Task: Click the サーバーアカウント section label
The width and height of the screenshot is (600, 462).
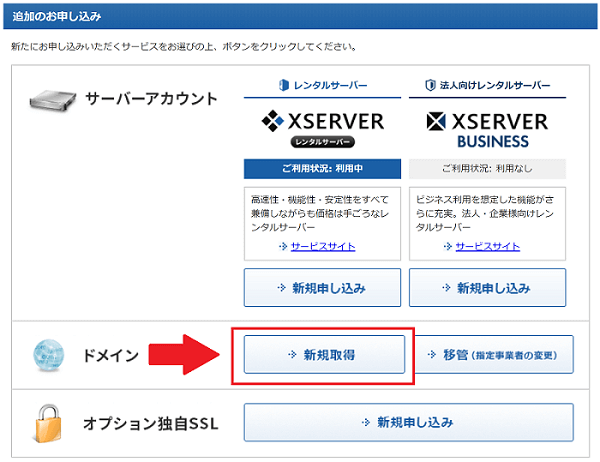Action: click(151, 99)
